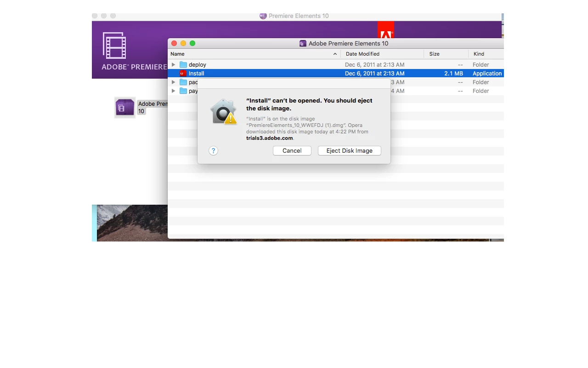Select the Adobe Premiere Elements 10 disk icon
The height and width of the screenshot is (368, 588).
tap(125, 108)
